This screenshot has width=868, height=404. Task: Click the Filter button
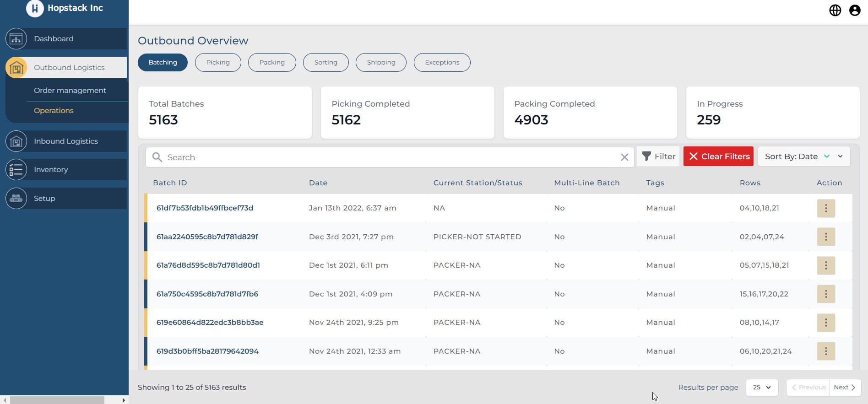click(x=658, y=156)
